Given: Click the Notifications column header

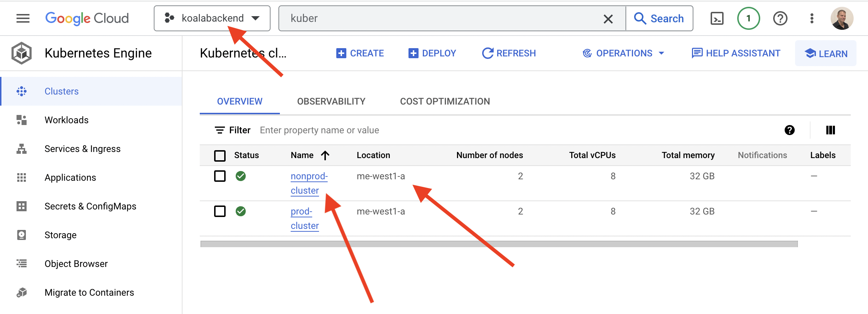Looking at the screenshot, I should click(x=762, y=155).
